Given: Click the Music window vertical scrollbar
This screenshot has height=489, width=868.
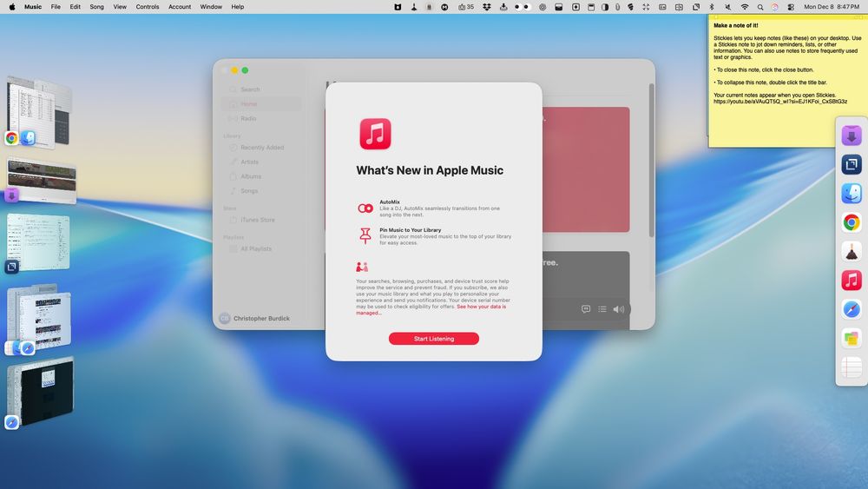Looking at the screenshot, I should click(x=652, y=161).
